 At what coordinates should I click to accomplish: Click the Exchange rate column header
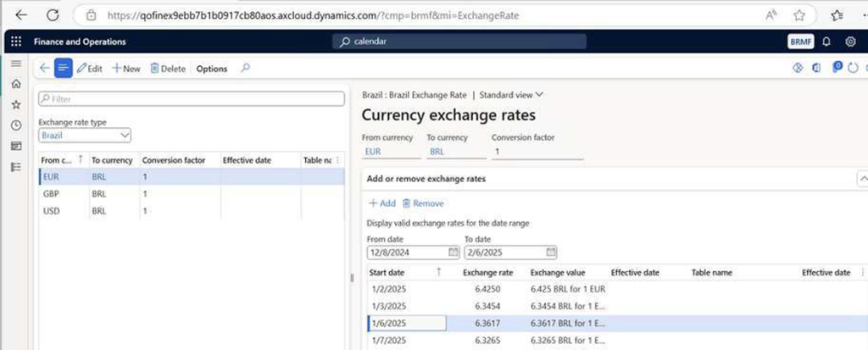(487, 273)
